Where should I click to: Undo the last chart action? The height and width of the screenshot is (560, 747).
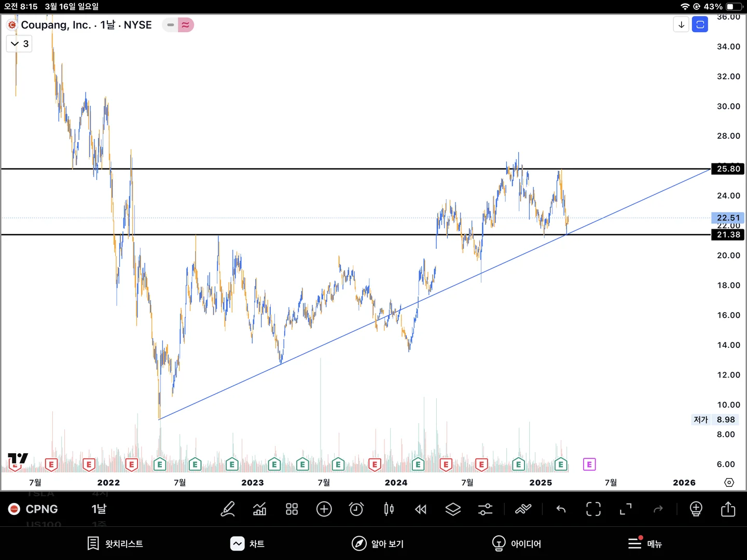(x=561, y=509)
